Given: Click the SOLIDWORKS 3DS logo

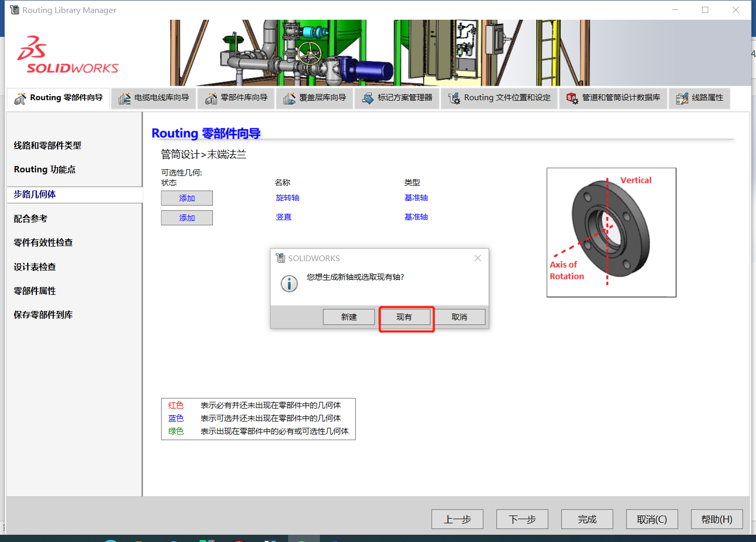Looking at the screenshot, I should pos(66,53).
